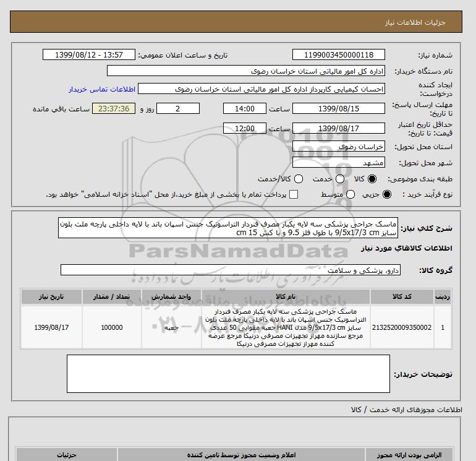Click the request creator name field
Viewport: 476px width, 461px height.
pyautogui.click(x=261, y=89)
